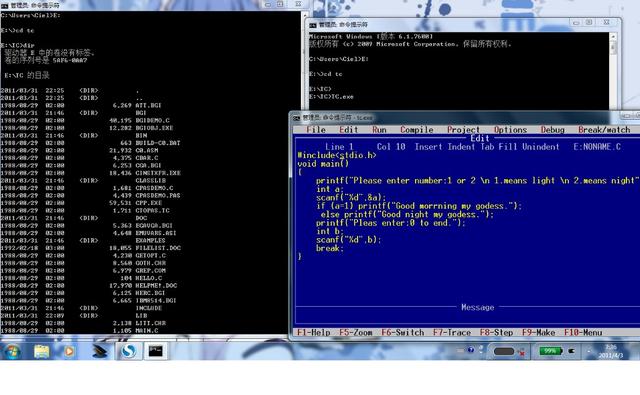640x395 pixels.
Task: Open Windows Explorer folder from taskbar
Action: 41,351
